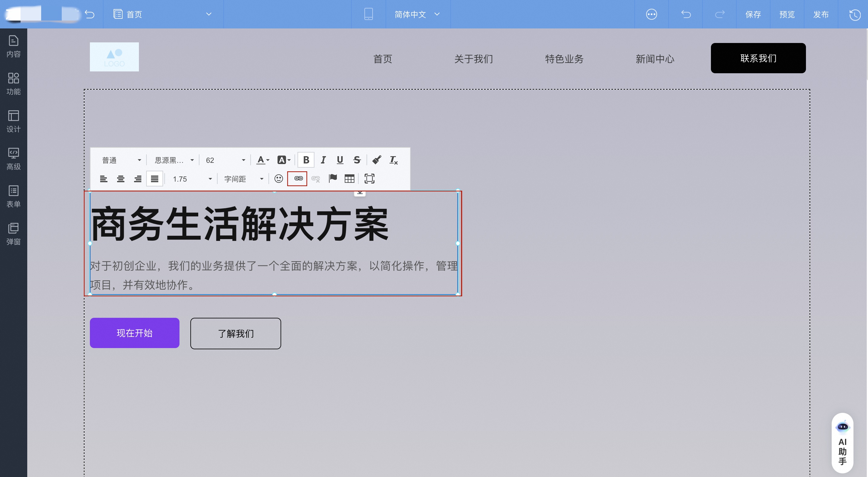Open the font size 62 dropdown
This screenshot has width=868, height=477.
click(x=224, y=160)
